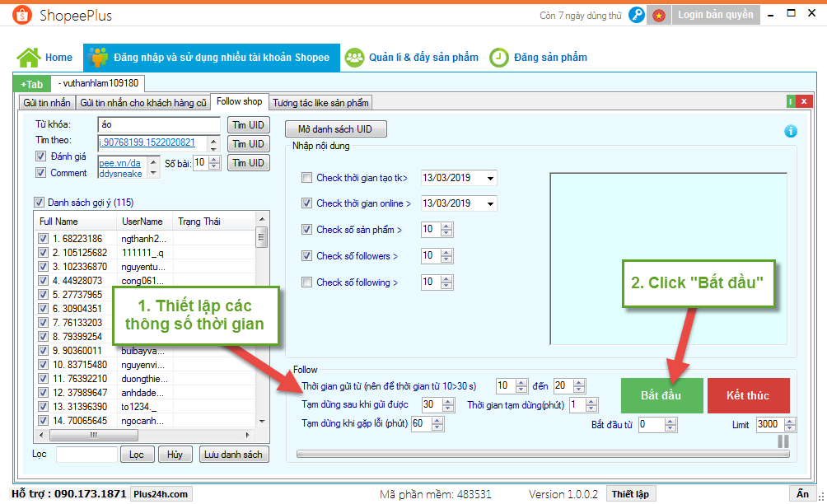
Task: Click the ShopeePlus logo icon
Action: [x=21, y=16]
